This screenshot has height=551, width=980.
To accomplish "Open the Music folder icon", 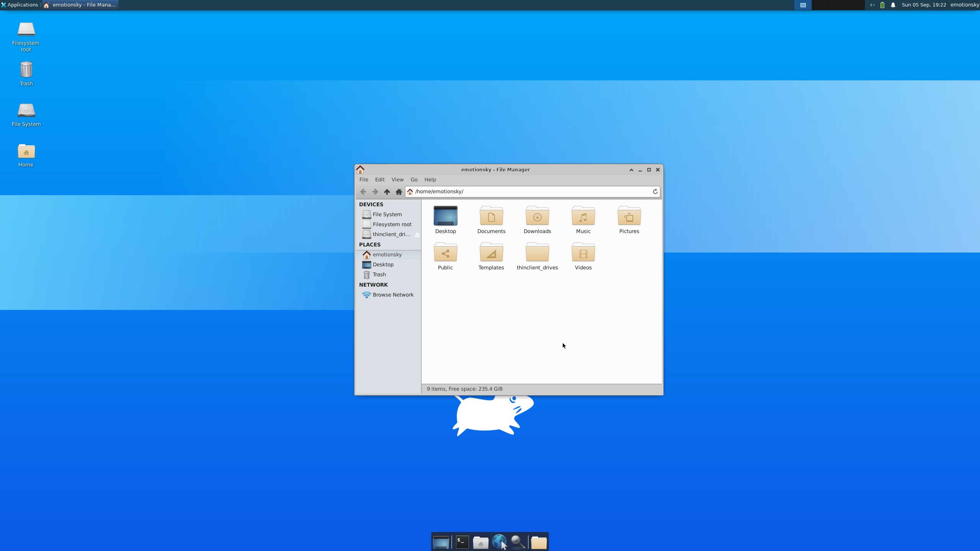I will coord(583,217).
